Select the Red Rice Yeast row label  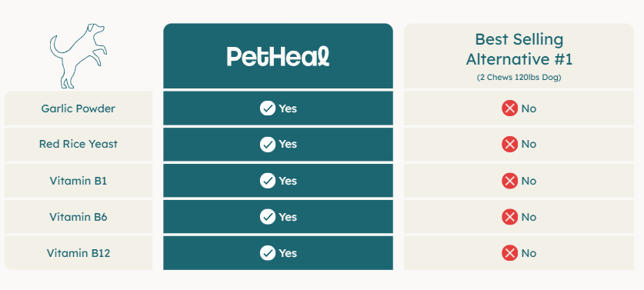pyautogui.click(x=78, y=144)
